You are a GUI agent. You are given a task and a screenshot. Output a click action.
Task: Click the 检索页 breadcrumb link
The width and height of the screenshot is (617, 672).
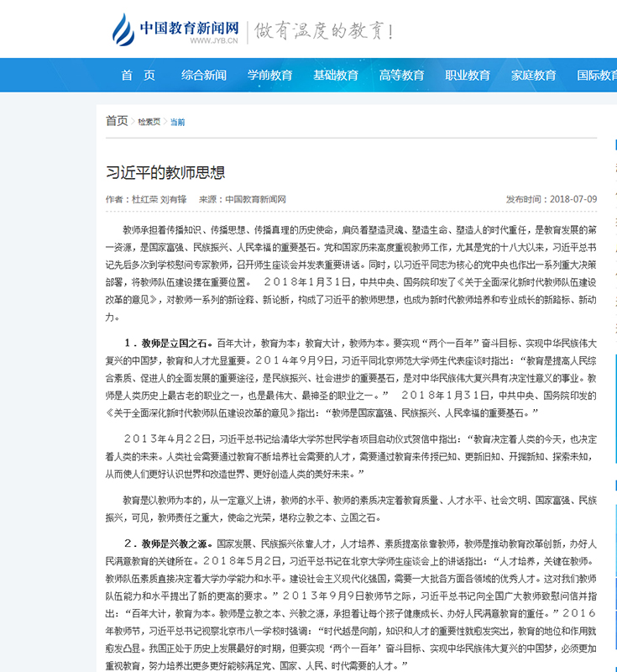tap(149, 122)
